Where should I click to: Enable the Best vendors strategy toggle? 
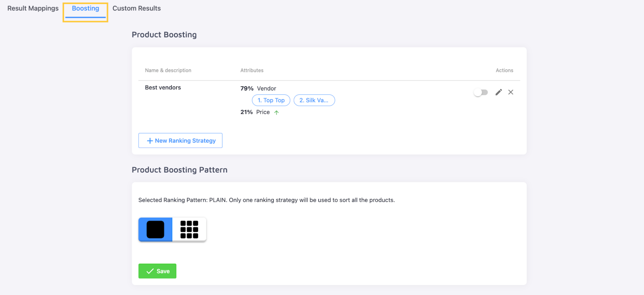click(x=481, y=92)
